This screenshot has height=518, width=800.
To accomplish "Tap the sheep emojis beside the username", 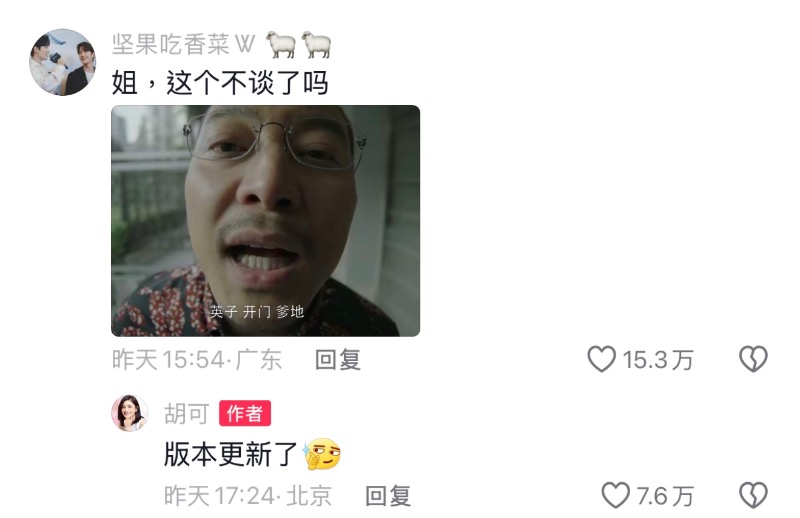I will (x=298, y=44).
